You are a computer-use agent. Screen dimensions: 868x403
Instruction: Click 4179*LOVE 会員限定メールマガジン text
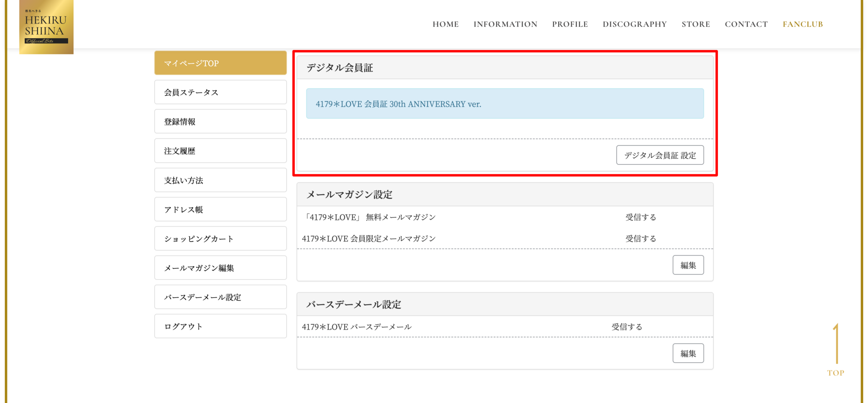pos(368,239)
